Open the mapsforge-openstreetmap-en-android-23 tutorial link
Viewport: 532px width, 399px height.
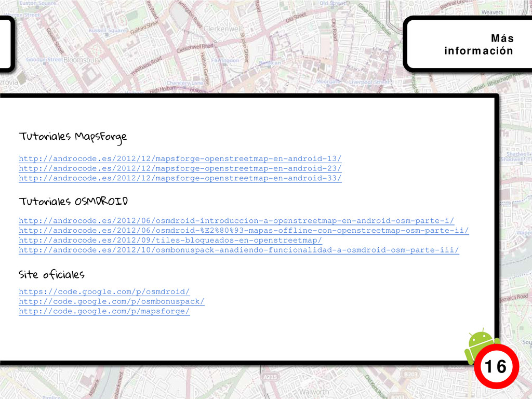180,169
